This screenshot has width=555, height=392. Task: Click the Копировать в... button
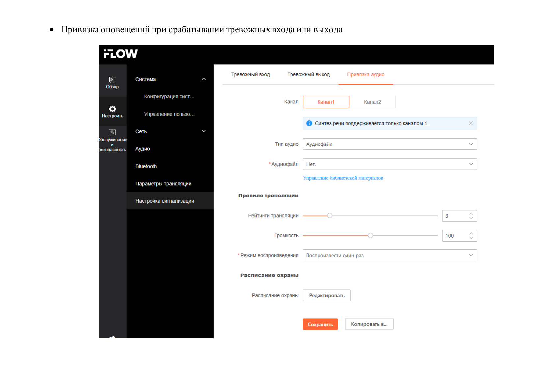369,324
